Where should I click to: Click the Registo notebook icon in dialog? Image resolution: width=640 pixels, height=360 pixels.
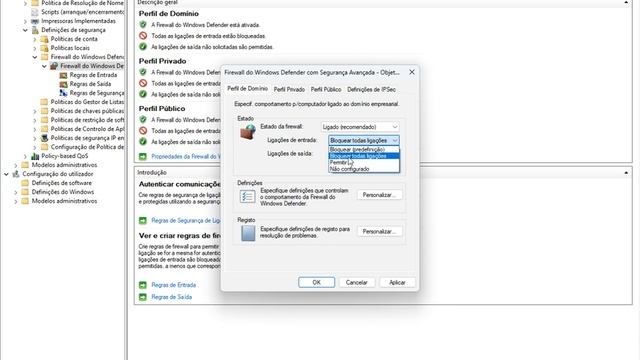click(248, 233)
